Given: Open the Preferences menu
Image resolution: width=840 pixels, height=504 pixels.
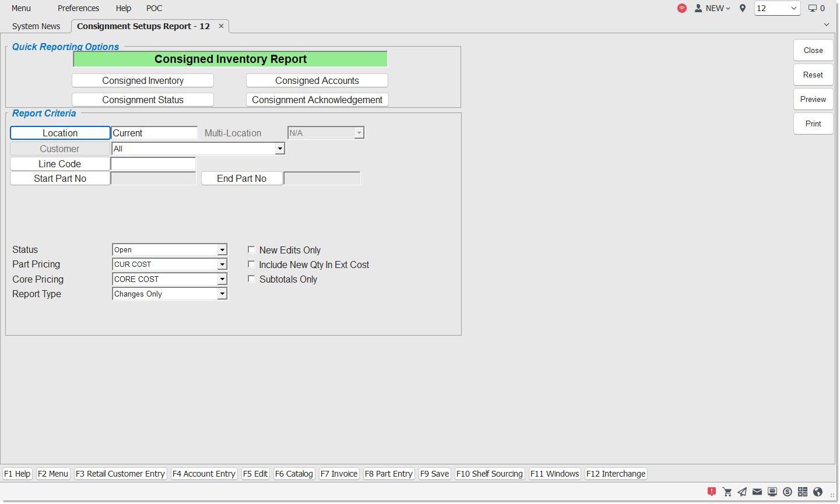Looking at the screenshot, I should (x=78, y=8).
